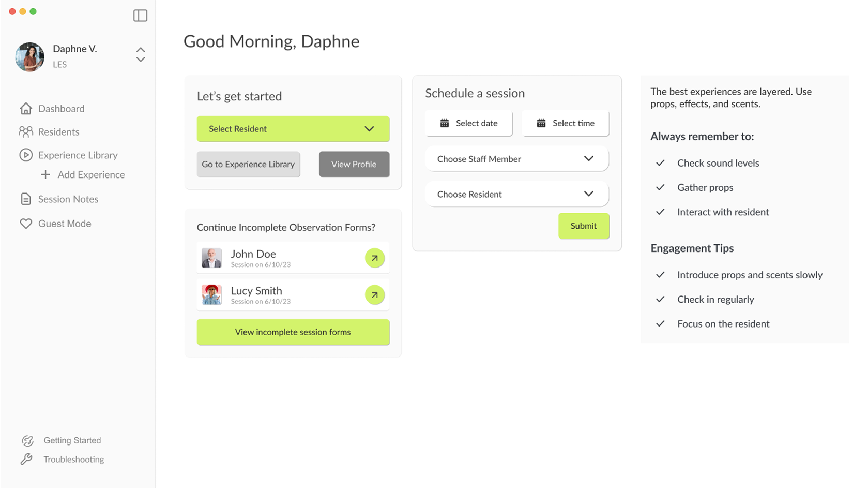The image size is (868, 489).
Task: Open the Choose Resident dropdown
Action: [x=589, y=194]
